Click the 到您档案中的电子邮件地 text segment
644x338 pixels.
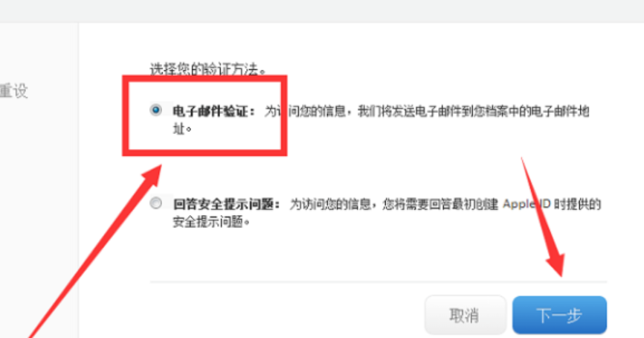526,111
